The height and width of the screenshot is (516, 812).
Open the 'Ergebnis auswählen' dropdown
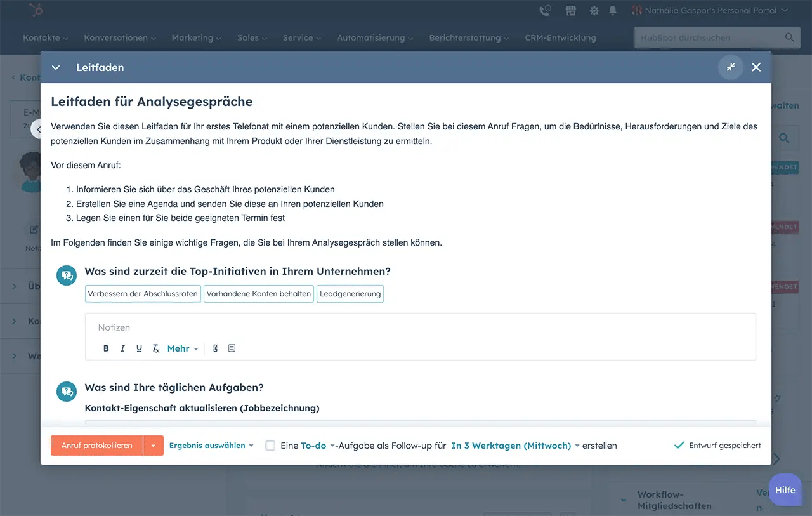tap(211, 446)
